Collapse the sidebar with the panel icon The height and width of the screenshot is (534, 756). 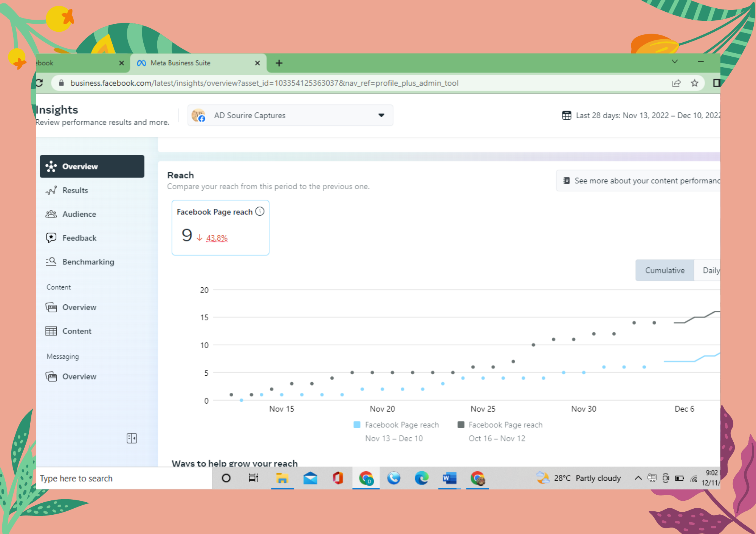tap(132, 438)
